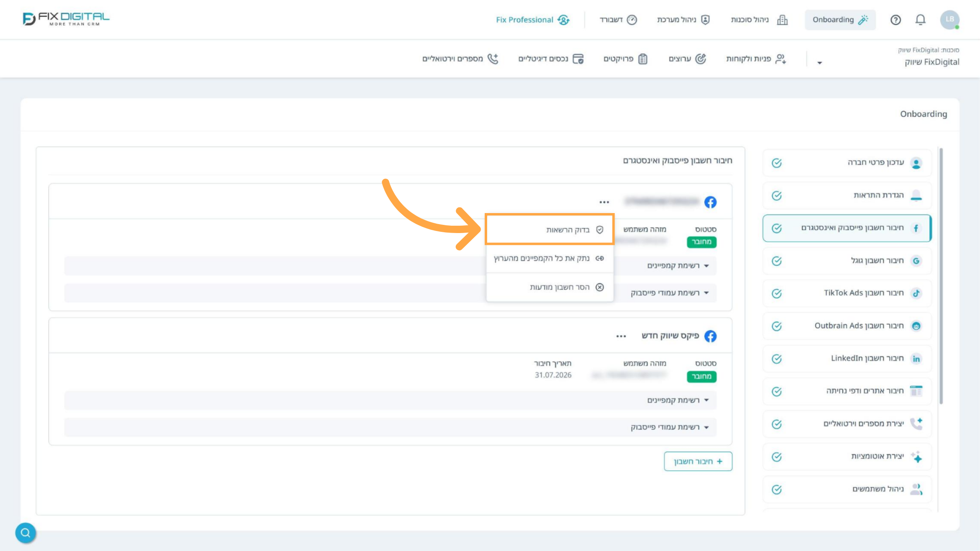The height and width of the screenshot is (551, 980).
Task: Select בדוק הרשאות from the context menu
Action: [x=550, y=230]
